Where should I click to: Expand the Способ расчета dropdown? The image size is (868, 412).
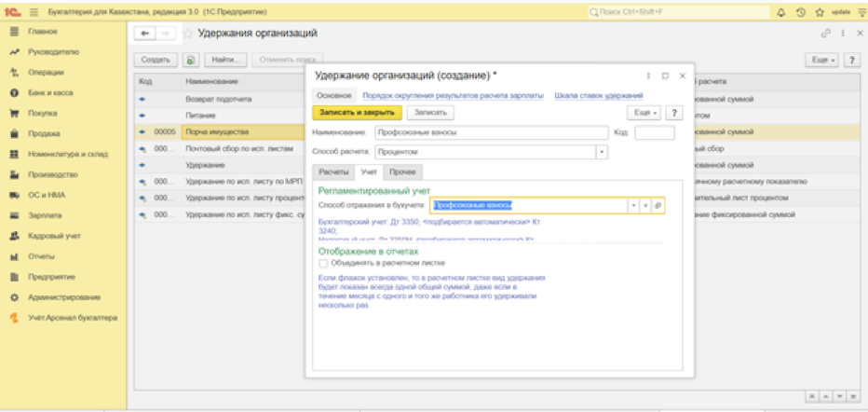coord(602,152)
